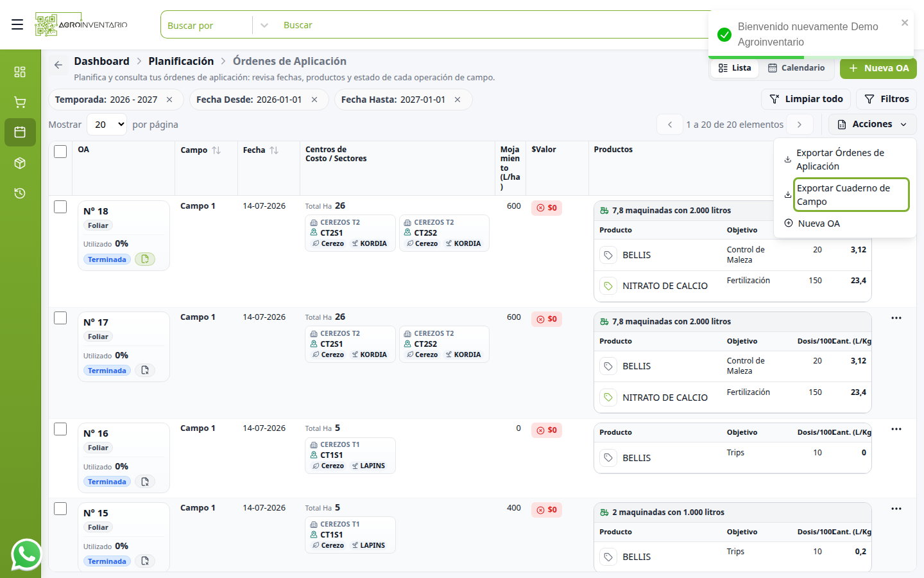Switch to Calendario view tab

coord(797,68)
